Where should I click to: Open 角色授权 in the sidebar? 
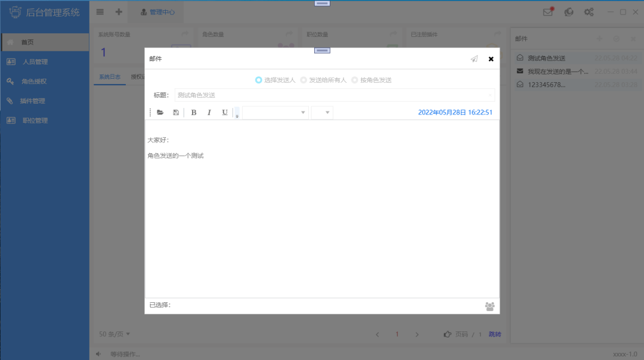[x=45, y=81]
